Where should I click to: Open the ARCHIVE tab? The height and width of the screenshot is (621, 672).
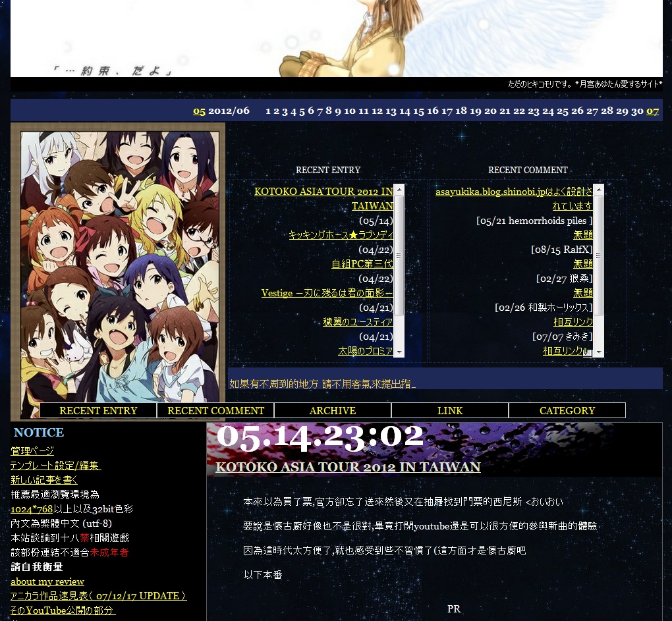333,410
